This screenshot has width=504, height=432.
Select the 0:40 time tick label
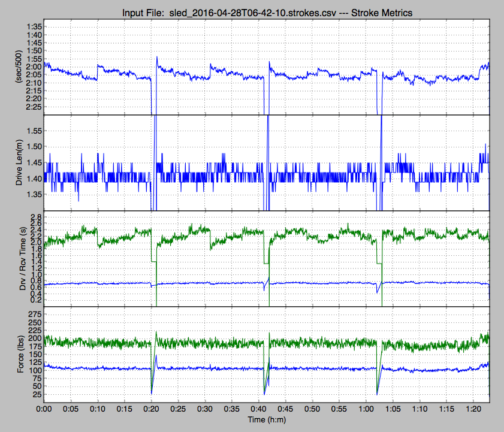(258, 409)
